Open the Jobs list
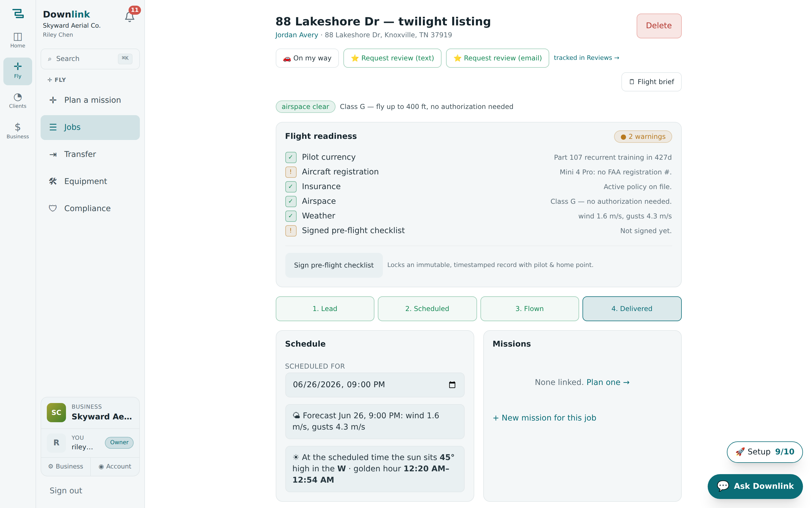 point(90,127)
